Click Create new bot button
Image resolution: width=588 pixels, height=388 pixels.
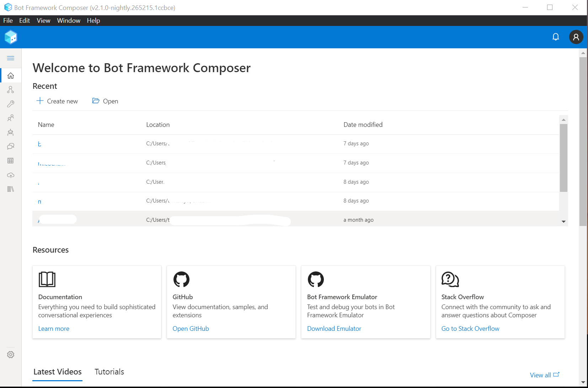57,101
